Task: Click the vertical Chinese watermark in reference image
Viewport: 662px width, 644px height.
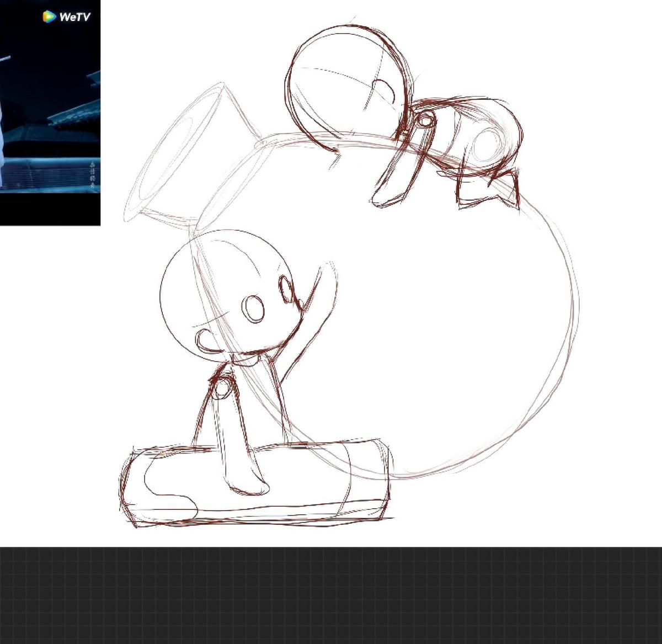Action: point(93,176)
